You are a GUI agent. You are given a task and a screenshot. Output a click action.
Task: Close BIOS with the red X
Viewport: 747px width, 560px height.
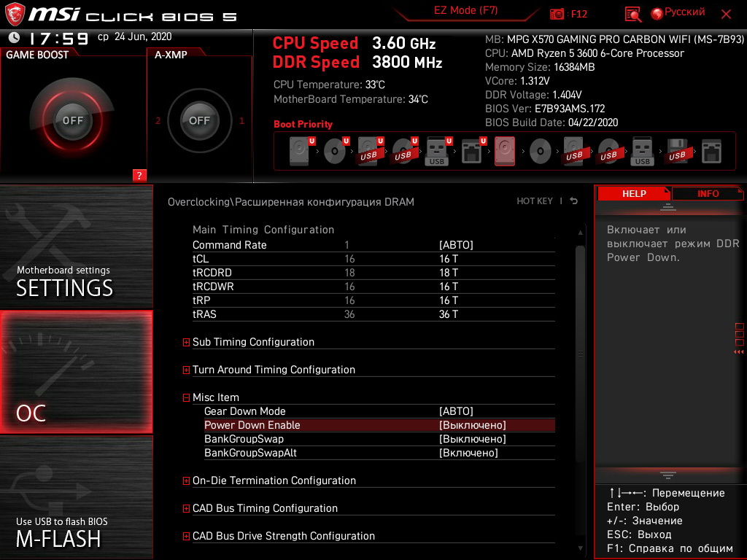(726, 15)
